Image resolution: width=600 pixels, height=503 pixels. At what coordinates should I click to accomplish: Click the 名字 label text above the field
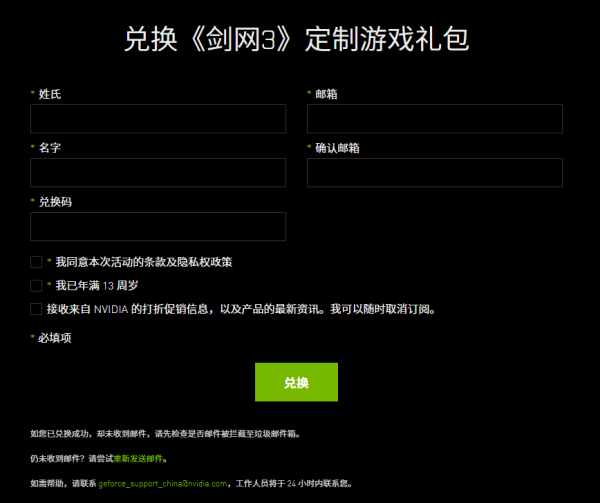click(x=50, y=148)
